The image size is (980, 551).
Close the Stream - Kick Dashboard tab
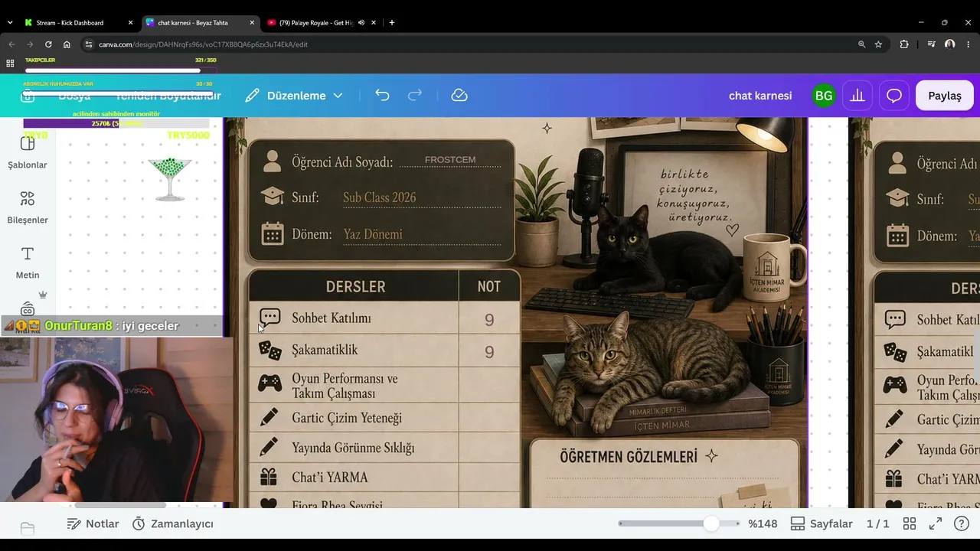pos(130,23)
